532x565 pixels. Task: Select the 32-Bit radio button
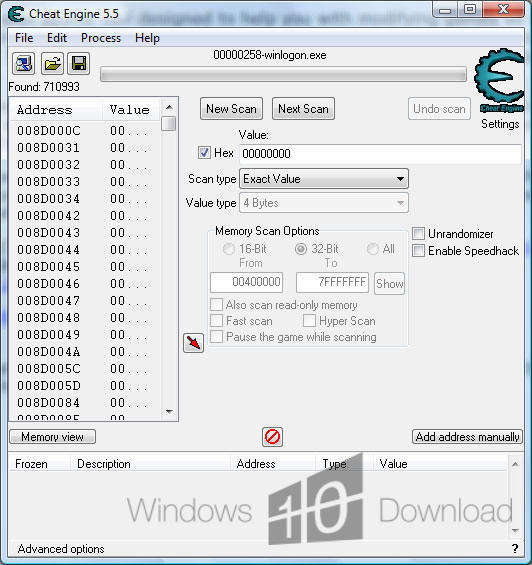301,249
